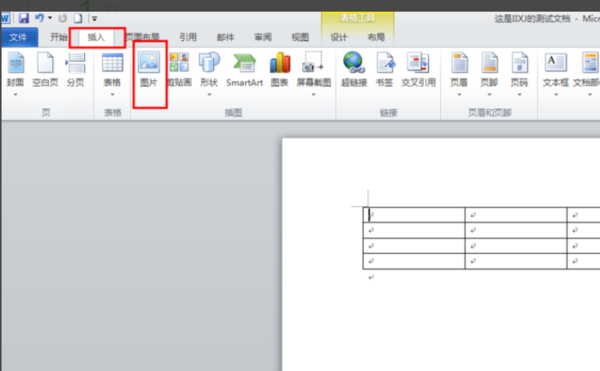Open the Shapes (形状) dropdown

click(x=209, y=94)
